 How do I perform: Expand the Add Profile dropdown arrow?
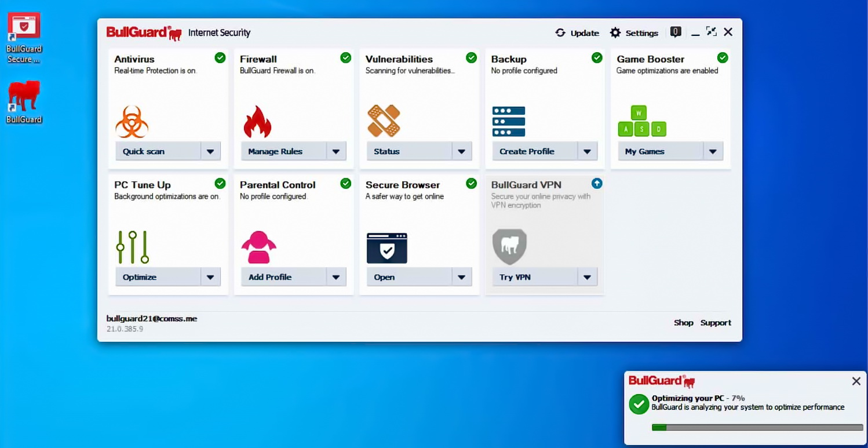click(x=336, y=277)
